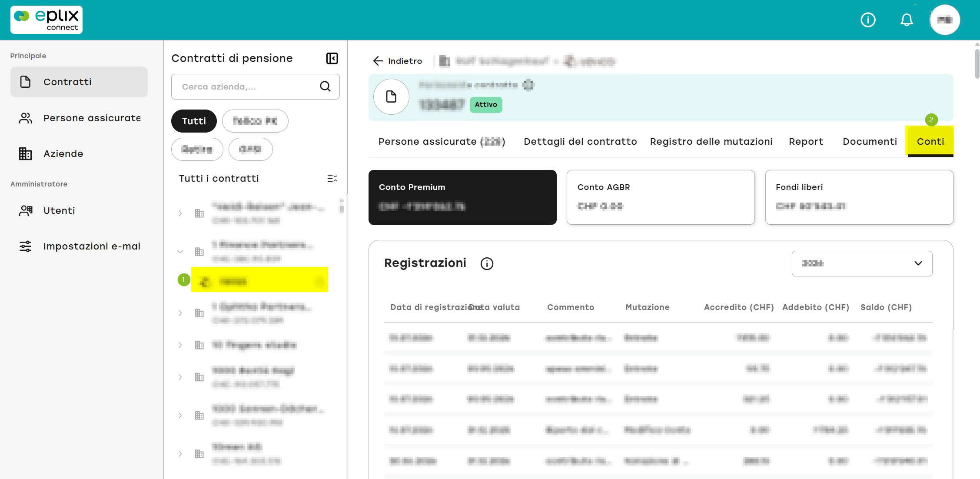Click the Mutazione column header

click(647, 307)
